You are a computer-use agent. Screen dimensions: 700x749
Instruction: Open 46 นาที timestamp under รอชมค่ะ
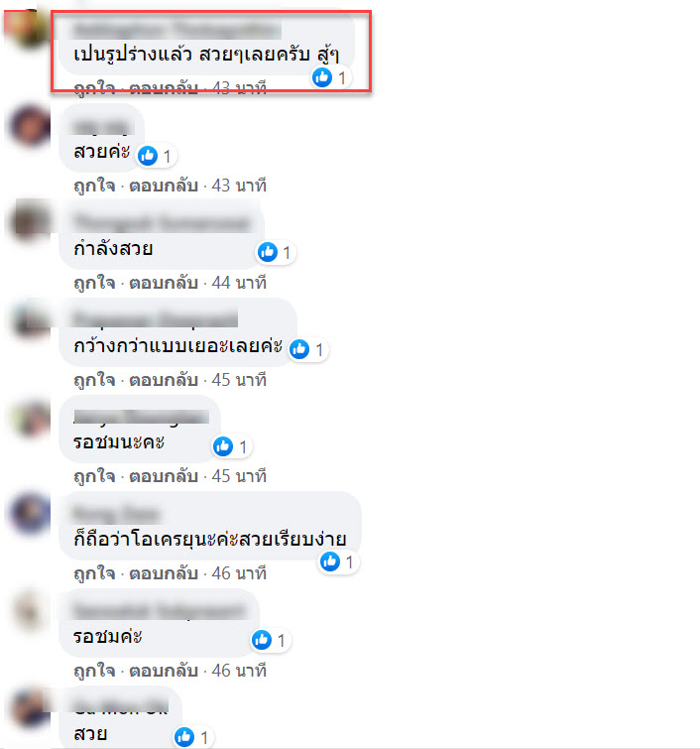point(239,671)
